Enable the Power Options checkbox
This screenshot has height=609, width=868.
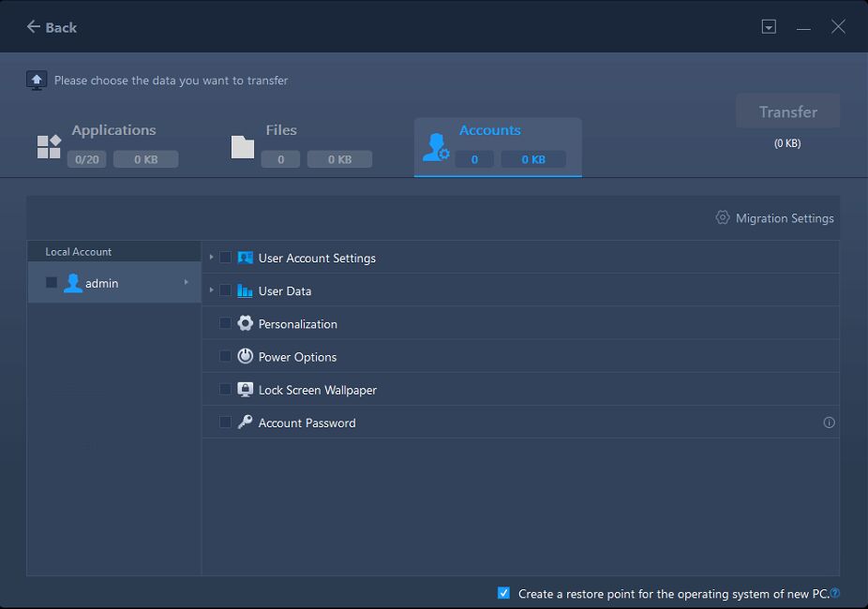[x=225, y=356]
